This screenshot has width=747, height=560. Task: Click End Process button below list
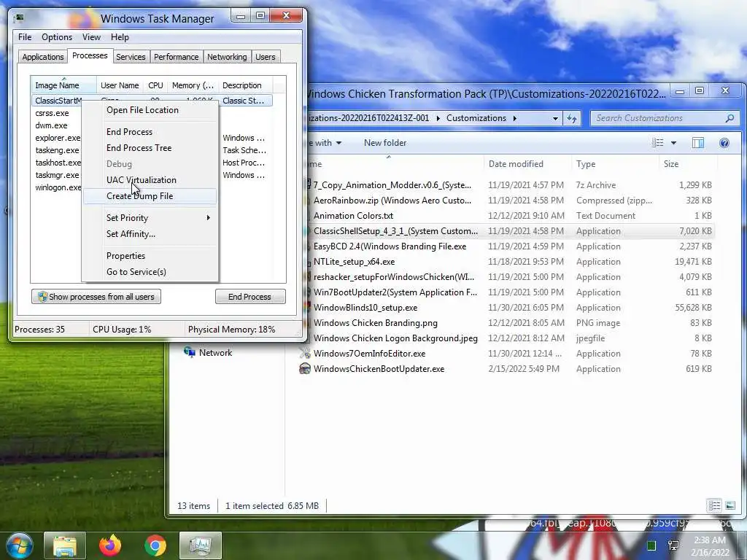click(x=250, y=297)
